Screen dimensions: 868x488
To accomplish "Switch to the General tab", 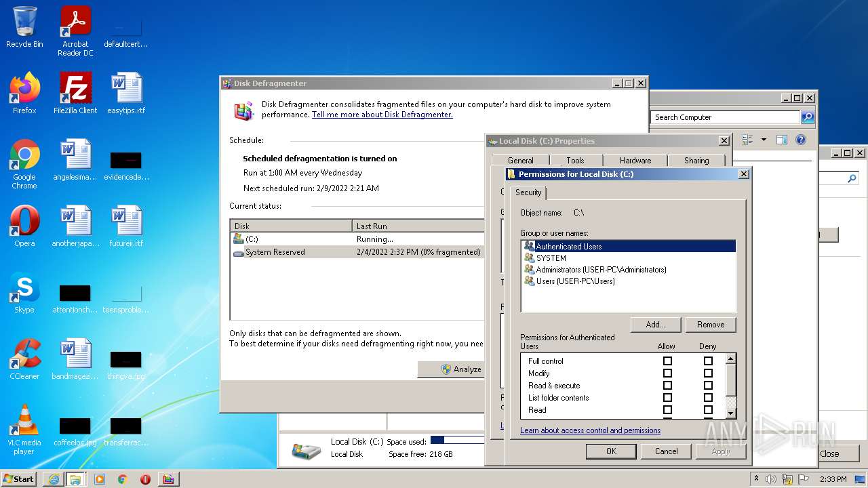I will pos(520,161).
